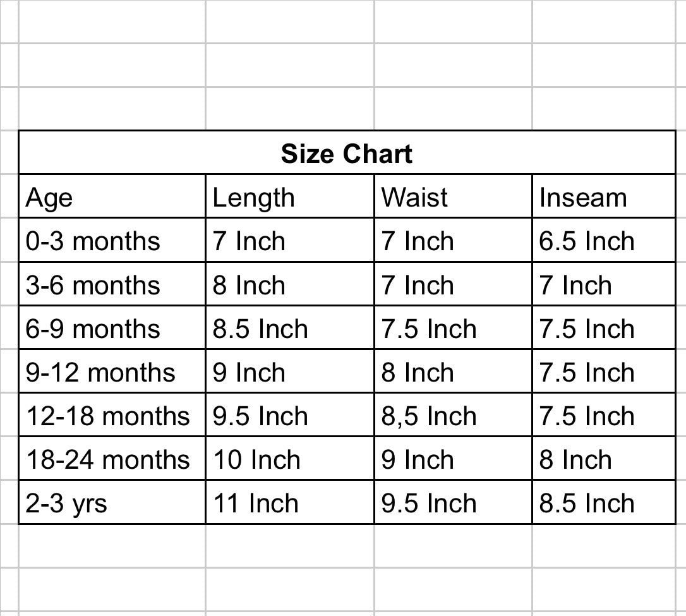Select the 3-6 months row label

click(112, 284)
